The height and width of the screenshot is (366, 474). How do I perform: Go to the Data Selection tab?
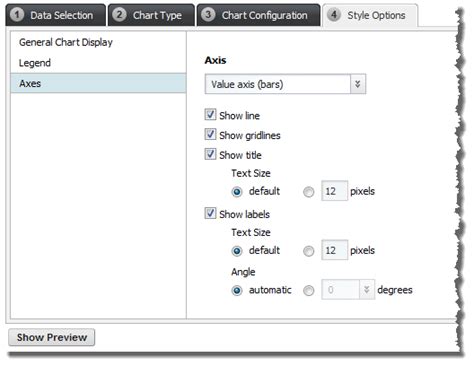56,15
